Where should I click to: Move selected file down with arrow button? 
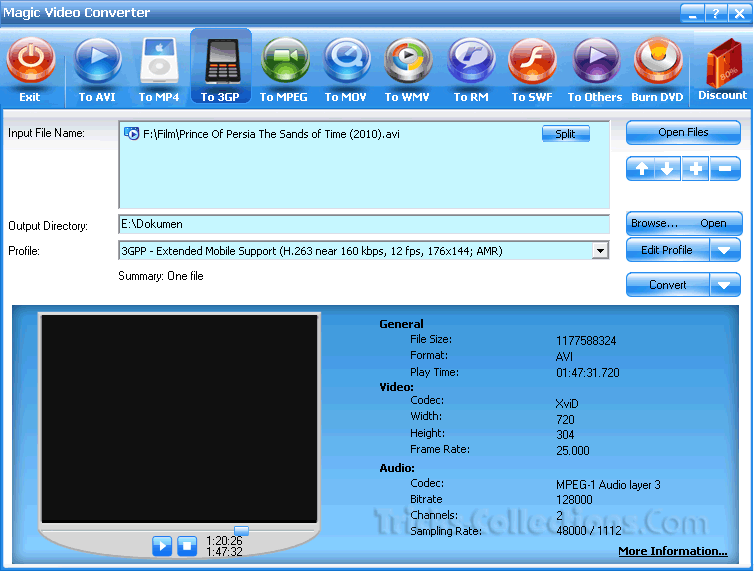[667, 169]
